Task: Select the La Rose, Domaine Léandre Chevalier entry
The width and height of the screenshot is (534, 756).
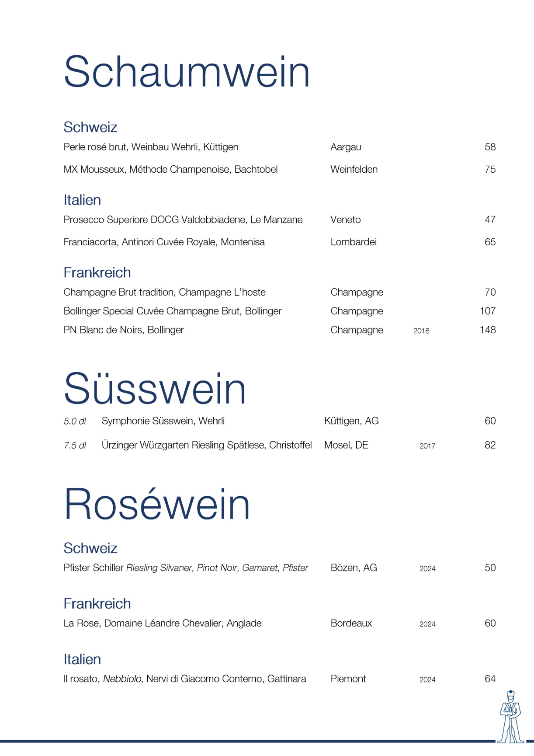Action: coord(162,623)
